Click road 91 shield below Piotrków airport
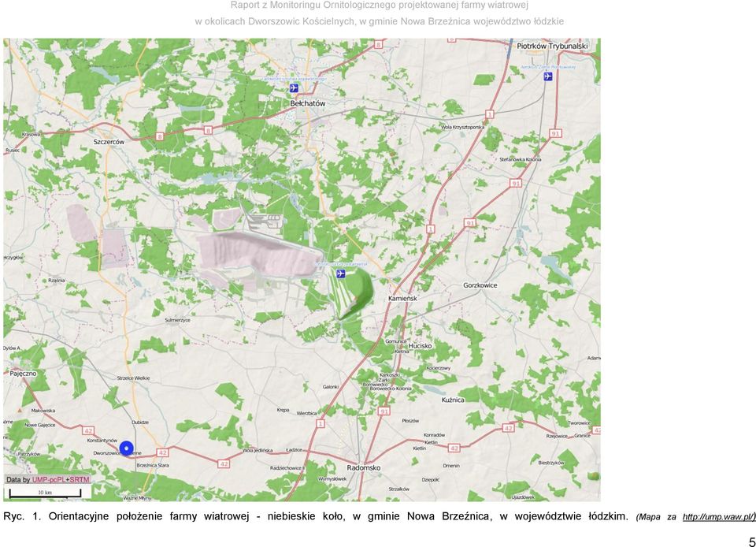This screenshot has height=547, width=756. pyautogui.click(x=555, y=133)
